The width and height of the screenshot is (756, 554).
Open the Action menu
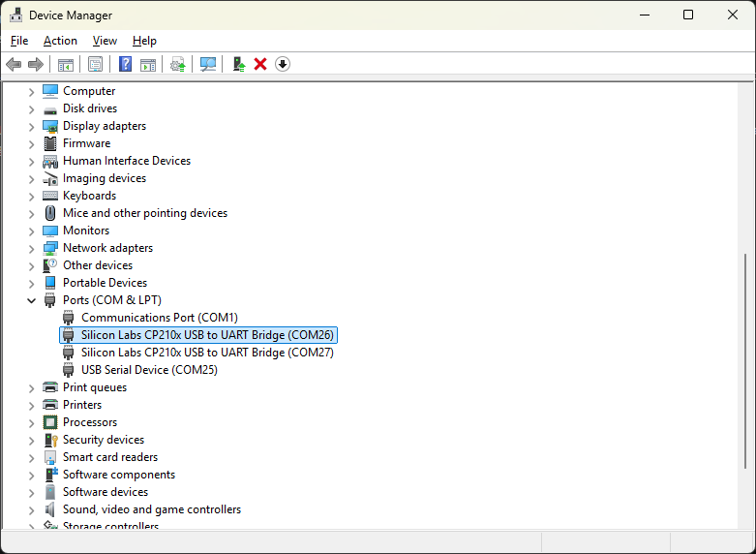[x=60, y=41]
